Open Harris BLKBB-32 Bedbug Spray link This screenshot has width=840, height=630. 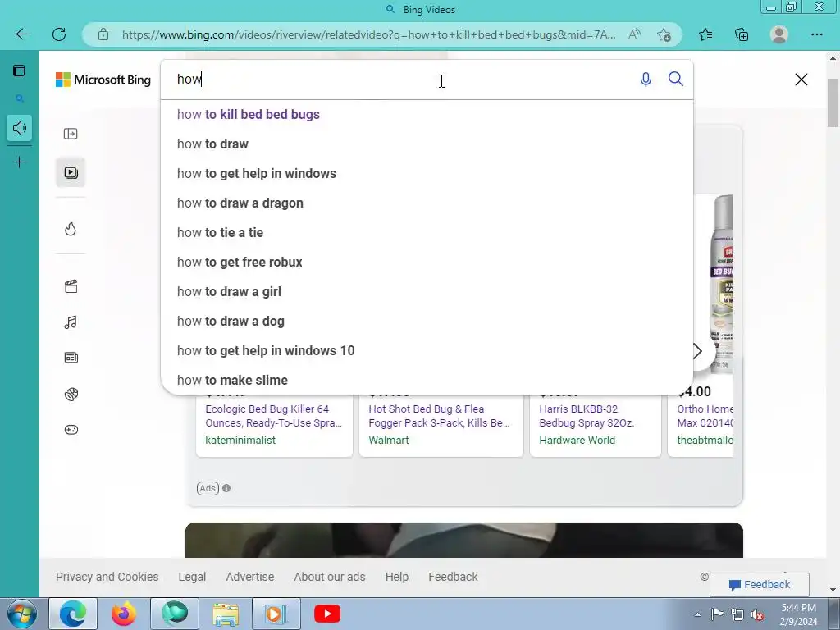click(x=587, y=416)
